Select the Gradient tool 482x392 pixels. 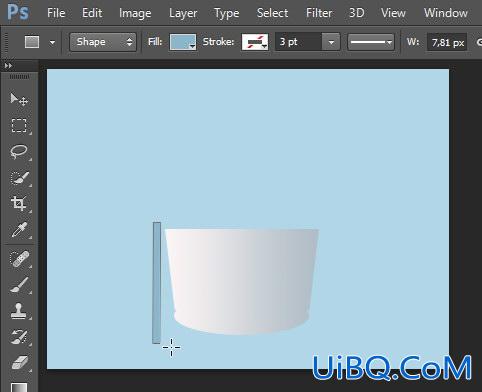coord(19,387)
